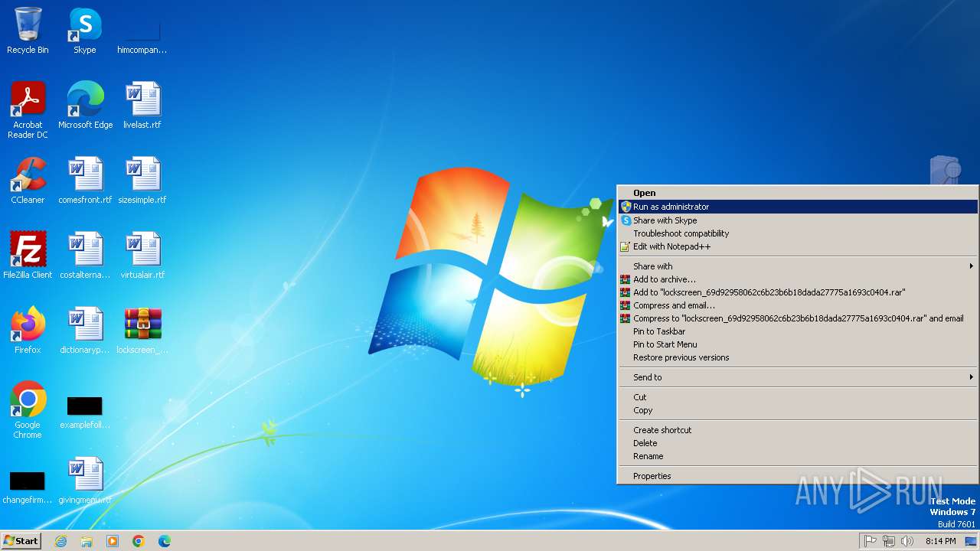Select the Firefox desktop shortcut
This screenshot has height=551, width=980.
(28, 331)
